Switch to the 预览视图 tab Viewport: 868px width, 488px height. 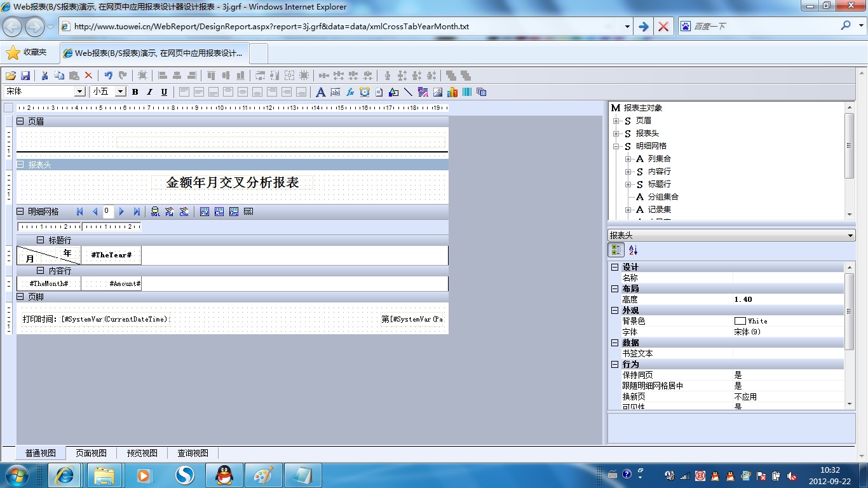142,453
